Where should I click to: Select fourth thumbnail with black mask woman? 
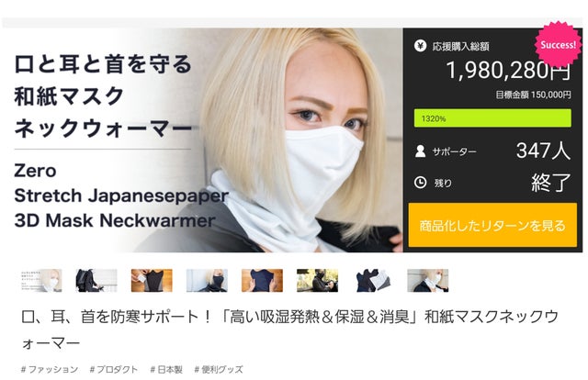(x=207, y=280)
